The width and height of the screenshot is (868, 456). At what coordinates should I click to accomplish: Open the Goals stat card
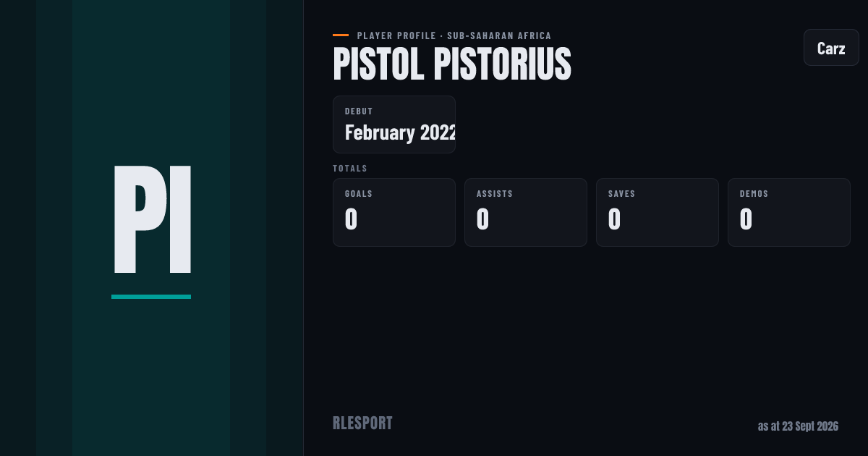point(394,213)
